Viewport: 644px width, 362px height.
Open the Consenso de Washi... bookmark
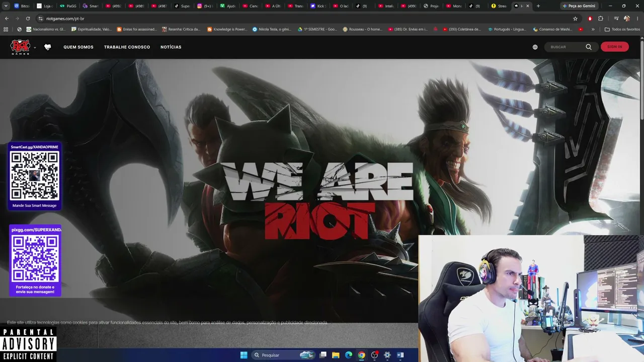pos(552,29)
